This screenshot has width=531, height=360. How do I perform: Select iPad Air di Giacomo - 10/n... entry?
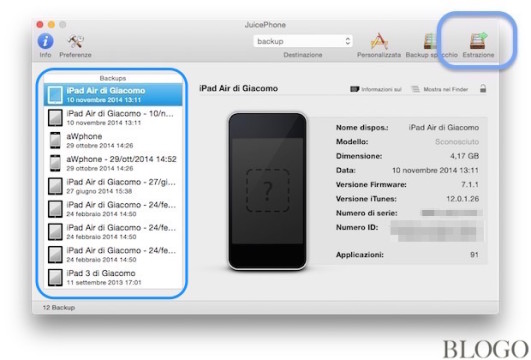pos(113,117)
